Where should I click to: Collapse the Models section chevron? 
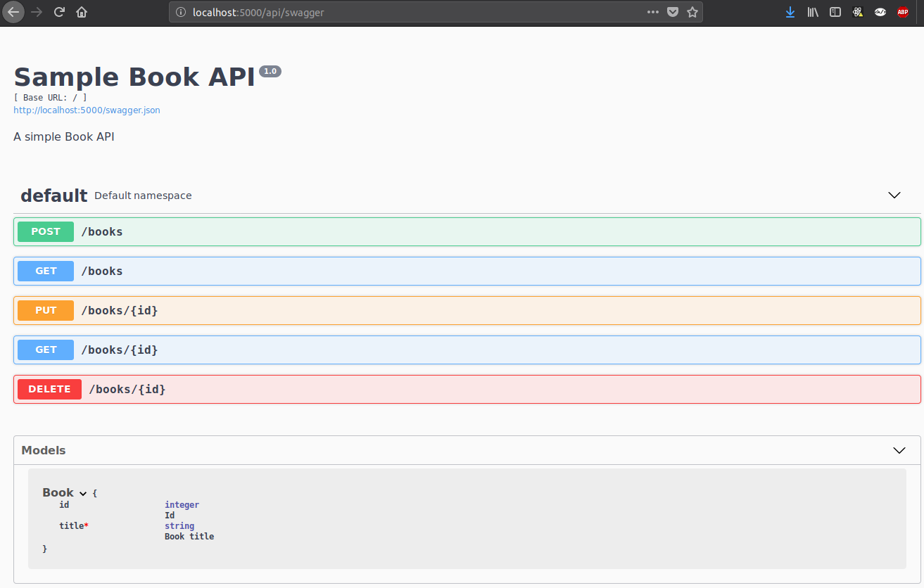(x=899, y=449)
